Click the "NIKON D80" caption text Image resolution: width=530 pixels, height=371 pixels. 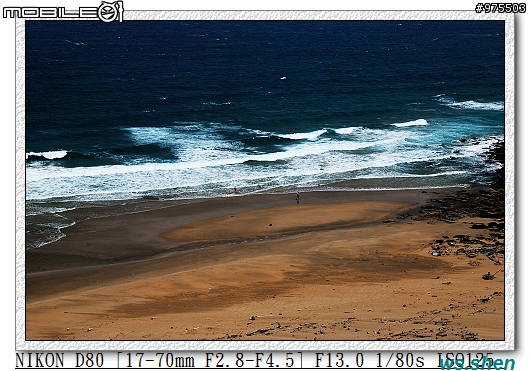click(59, 360)
